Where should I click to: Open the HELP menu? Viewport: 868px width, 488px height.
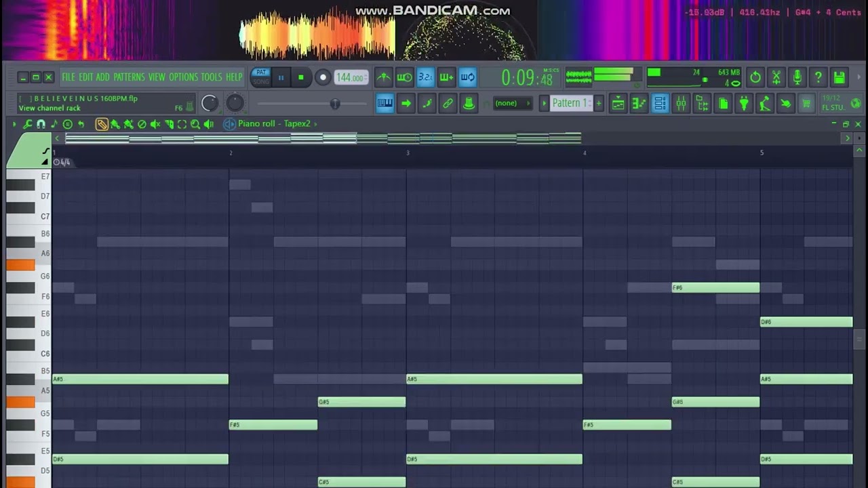[234, 77]
